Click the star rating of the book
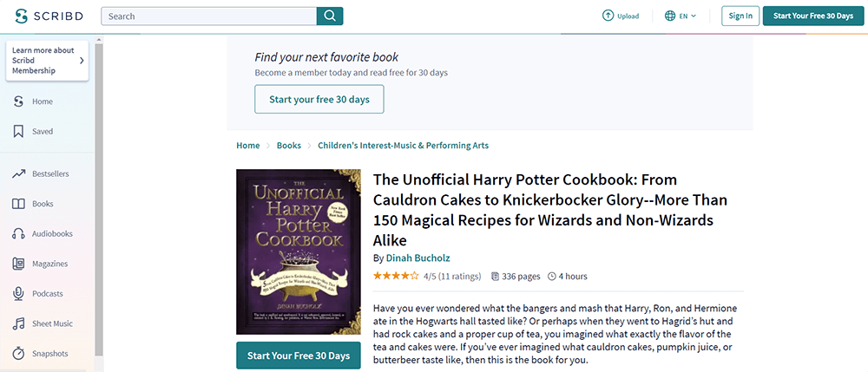This screenshot has width=868, height=372. [x=396, y=277]
